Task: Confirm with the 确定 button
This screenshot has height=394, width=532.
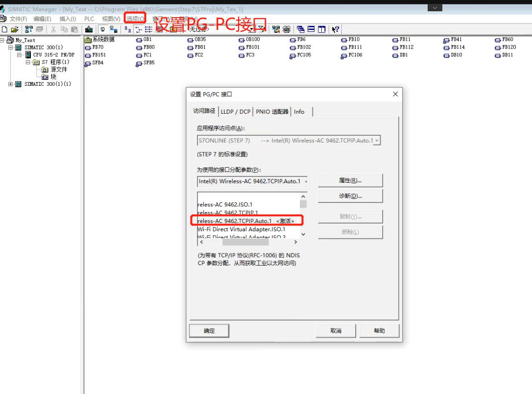Action: 209,331
